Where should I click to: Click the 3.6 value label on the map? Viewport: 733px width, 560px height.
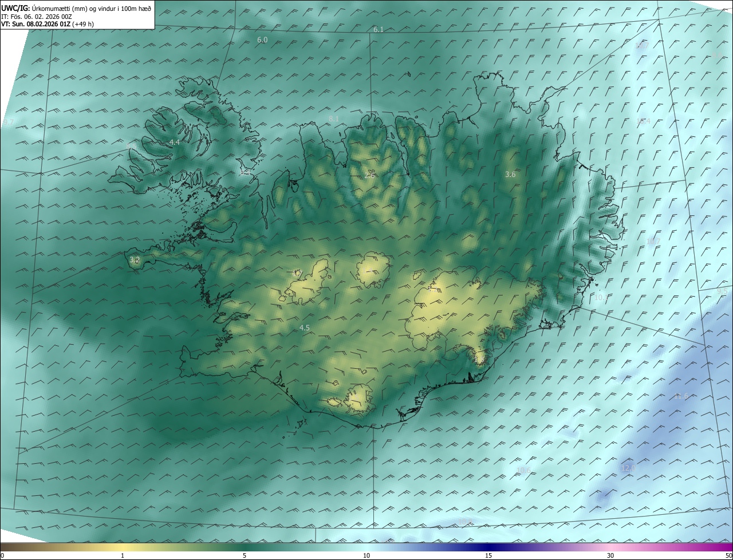tap(510, 174)
